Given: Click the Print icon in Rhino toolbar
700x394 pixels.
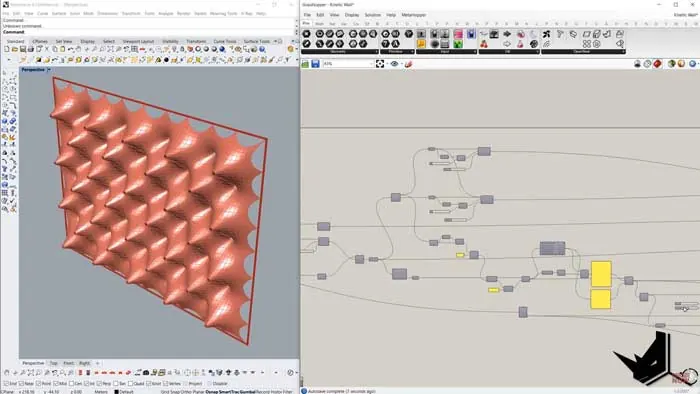Looking at the screenshot, I should point(30,49).
